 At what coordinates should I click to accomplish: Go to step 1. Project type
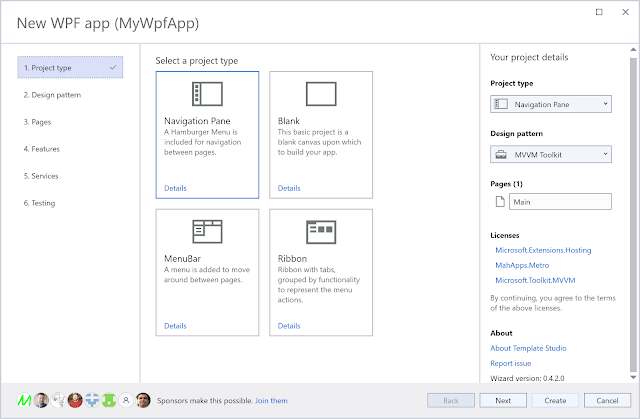(70, 68)
